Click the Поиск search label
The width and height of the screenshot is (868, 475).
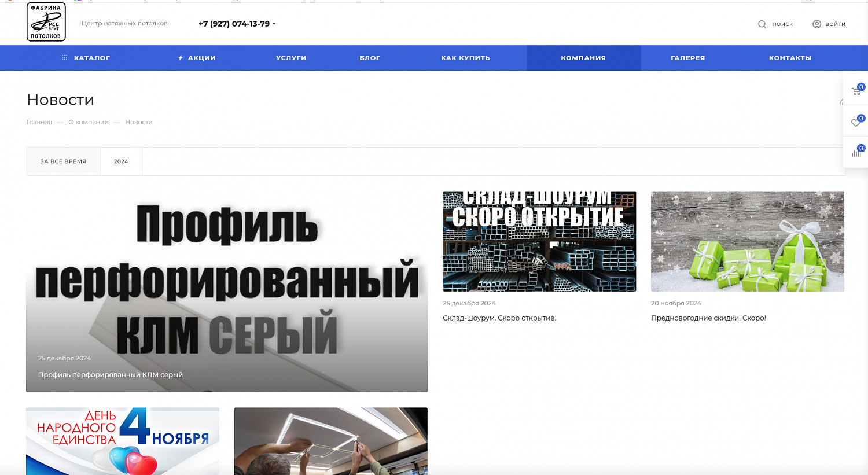click(782, 24)
